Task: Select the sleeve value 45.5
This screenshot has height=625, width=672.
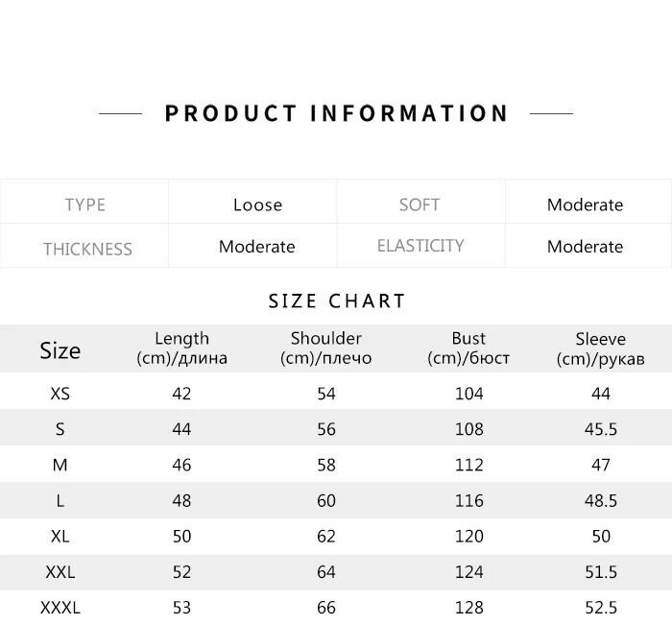Action: click(601, 429)
